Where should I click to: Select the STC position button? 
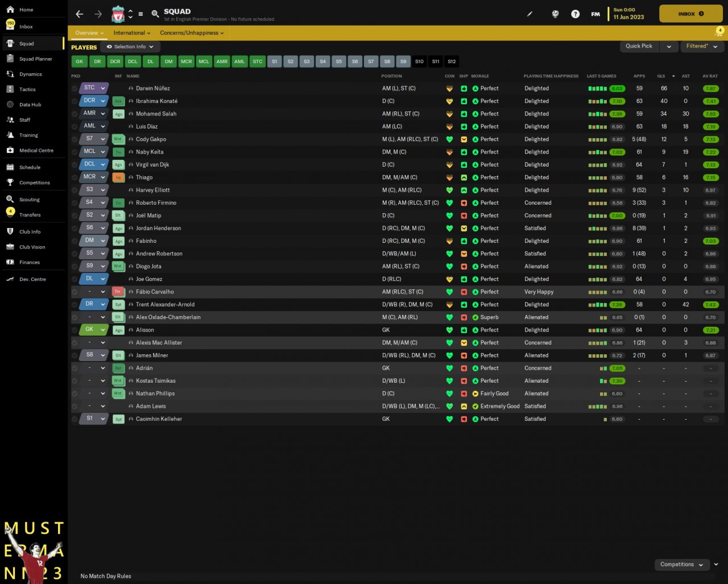click(x=258, y=61)
